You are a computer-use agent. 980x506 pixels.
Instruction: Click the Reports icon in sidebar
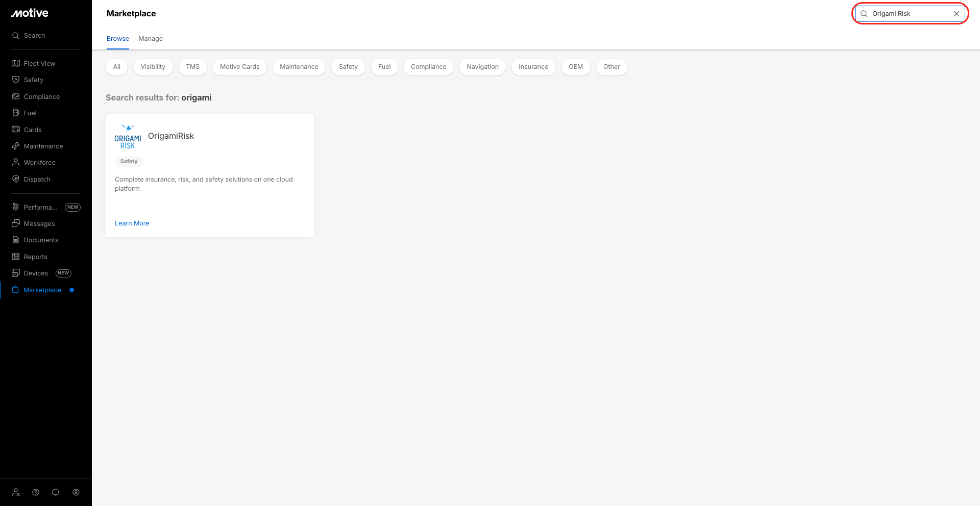tap(16, 257)
